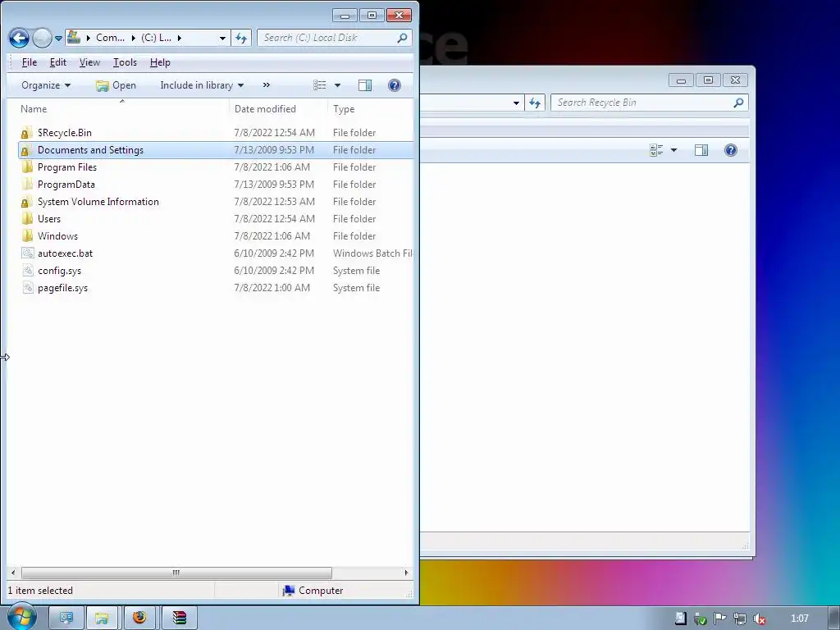840x630 pixels.
Task: Change view using the view icon
Action: point(320,85)
